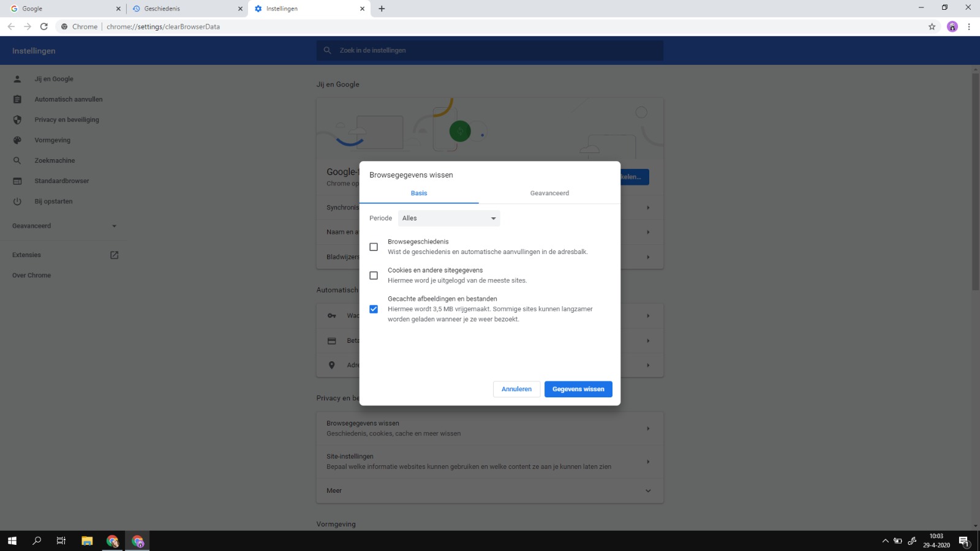Click the location pin icon for addresses
Viewport: 980px width, 551px height.
[331, 365]
